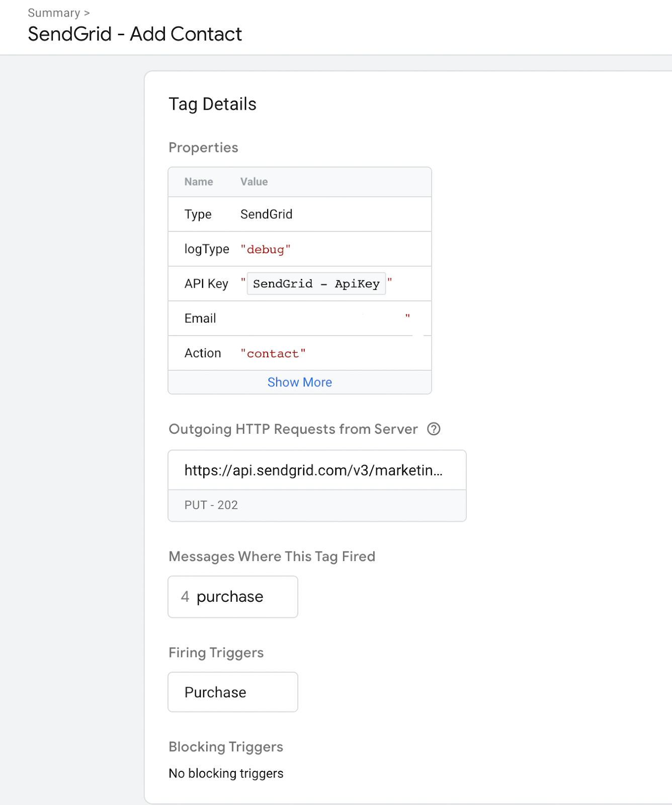672x805 pixels.
Task: Click the Action row label
Action: [x=203, y=353]
